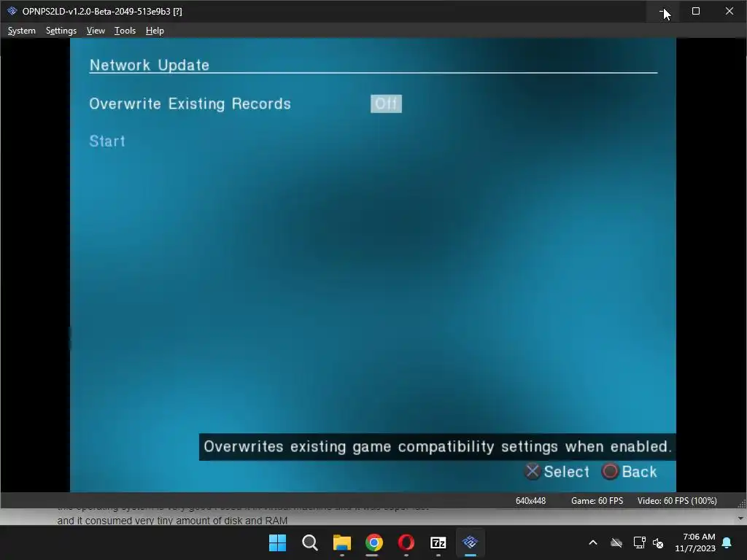The width and height of the screenshot is (747, 560).
Task: Open Google Chrome from taskbar
Action: [374, 542]
